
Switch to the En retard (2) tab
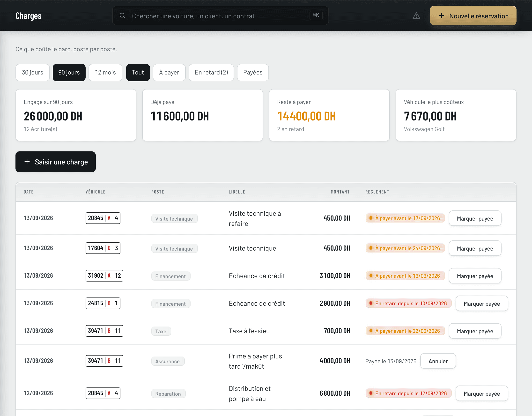click(x=211, y=72)
